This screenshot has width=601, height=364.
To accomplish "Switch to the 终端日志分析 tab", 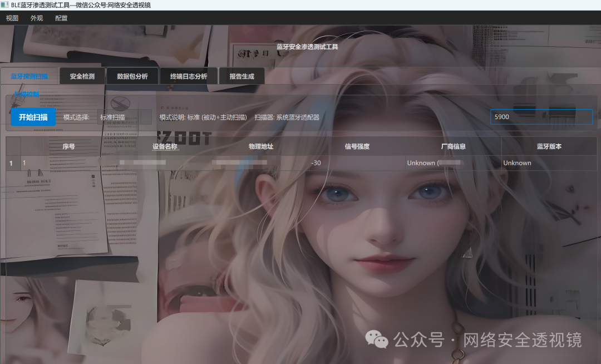I will point(189,76).
